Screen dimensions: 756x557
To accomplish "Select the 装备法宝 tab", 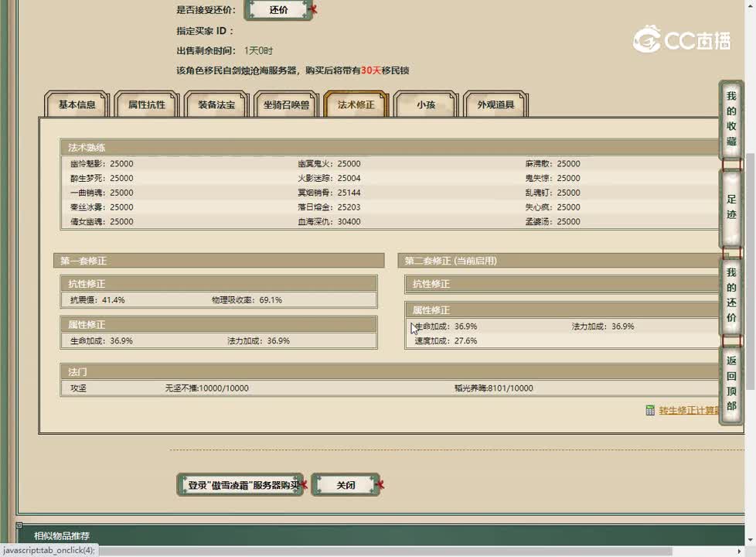I will (216, 104).
